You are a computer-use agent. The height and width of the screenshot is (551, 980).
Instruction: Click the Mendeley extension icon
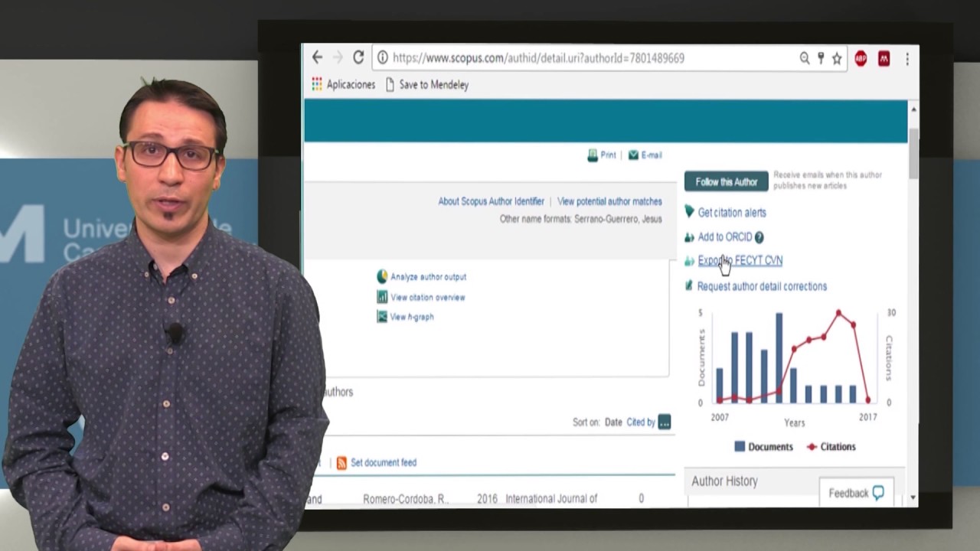pyautogui.click(x=884, y=58)
